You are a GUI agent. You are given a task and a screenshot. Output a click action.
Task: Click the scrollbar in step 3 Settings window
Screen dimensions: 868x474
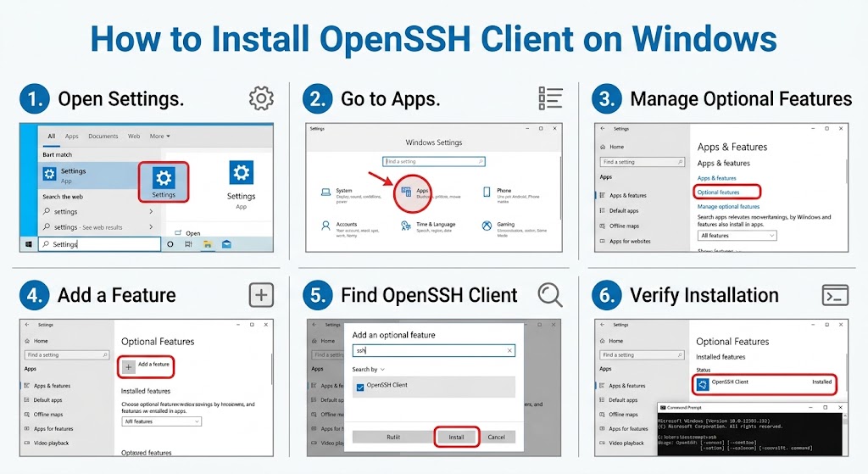846,171
